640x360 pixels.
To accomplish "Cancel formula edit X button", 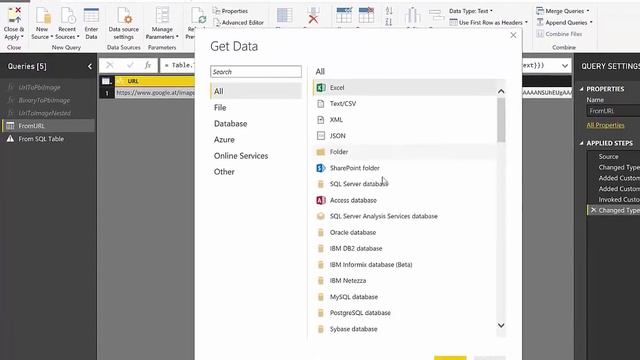I will (x=109, y=65).
